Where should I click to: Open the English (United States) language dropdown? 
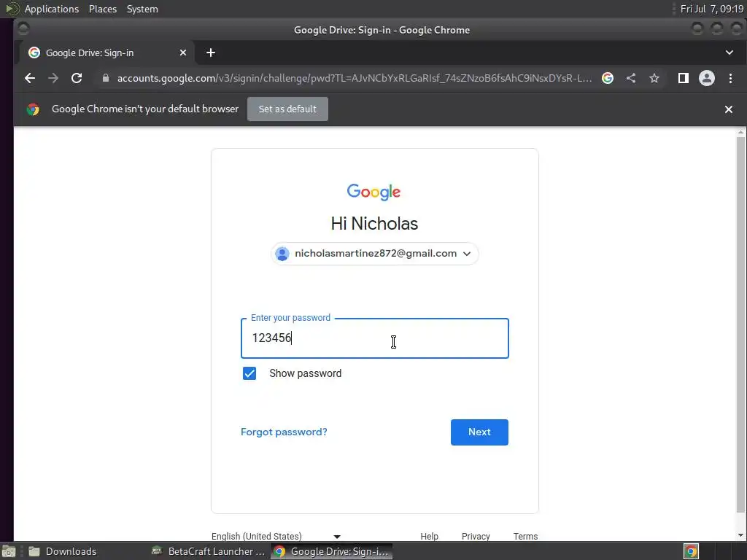click(x=276, y=536)
